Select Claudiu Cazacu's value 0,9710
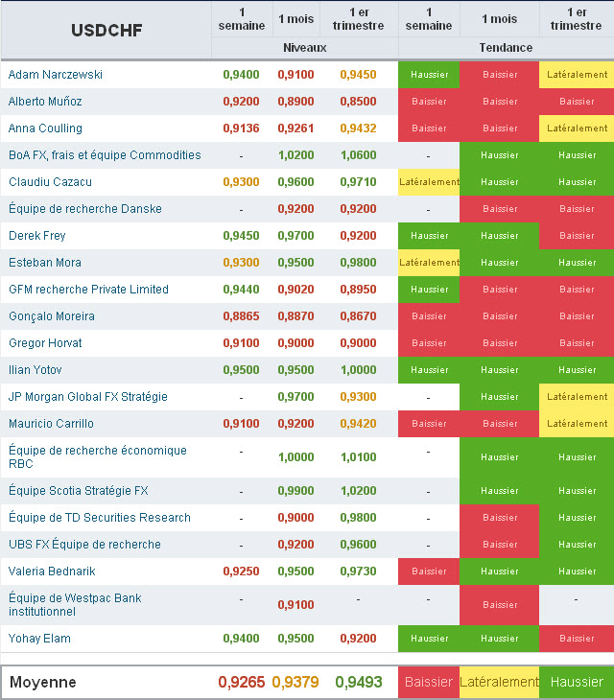 pos(358,181)
